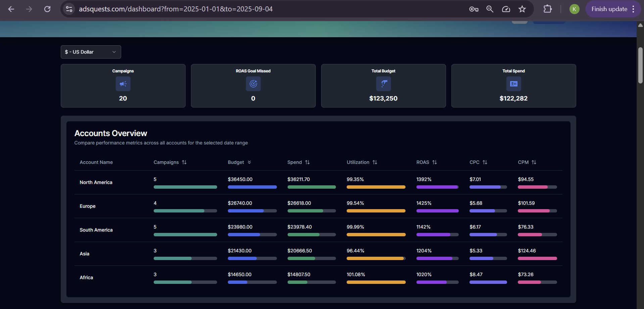Toggle sorting on the Campaigns column header
This screenshot has height=309, width=644.
point(185,162)
